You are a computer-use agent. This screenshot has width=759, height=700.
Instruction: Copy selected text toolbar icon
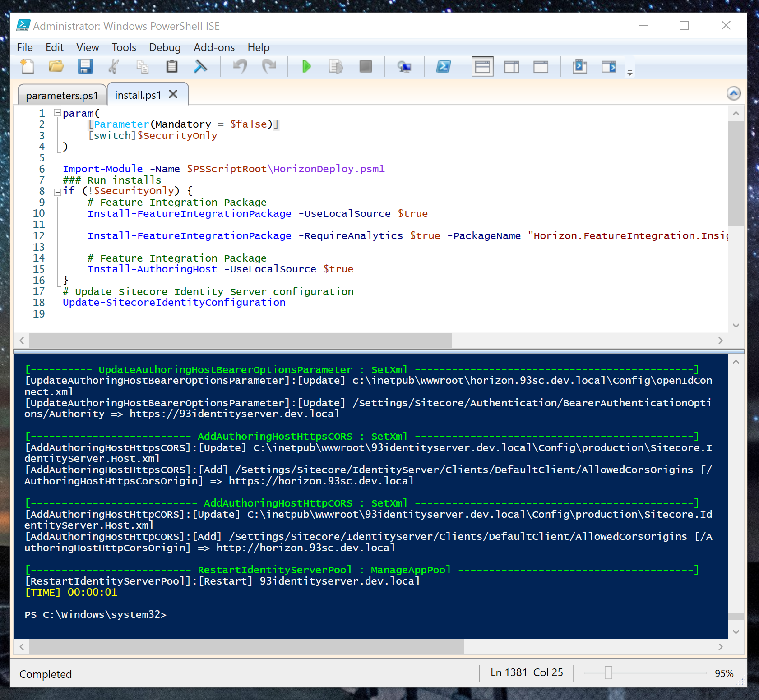[x=143, y=67]
